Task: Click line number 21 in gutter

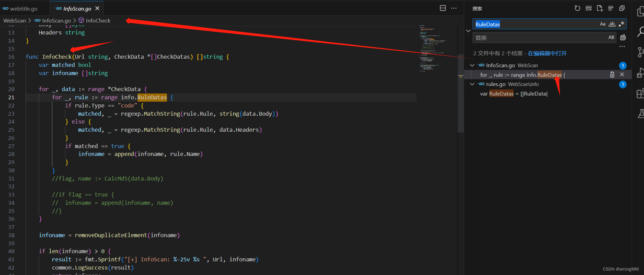Action: [11, 97]
